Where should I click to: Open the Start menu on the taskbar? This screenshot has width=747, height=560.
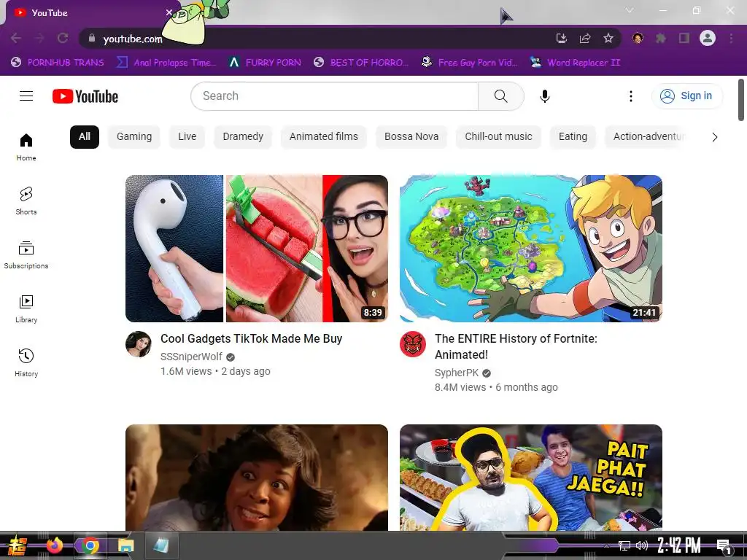point(17,545)
